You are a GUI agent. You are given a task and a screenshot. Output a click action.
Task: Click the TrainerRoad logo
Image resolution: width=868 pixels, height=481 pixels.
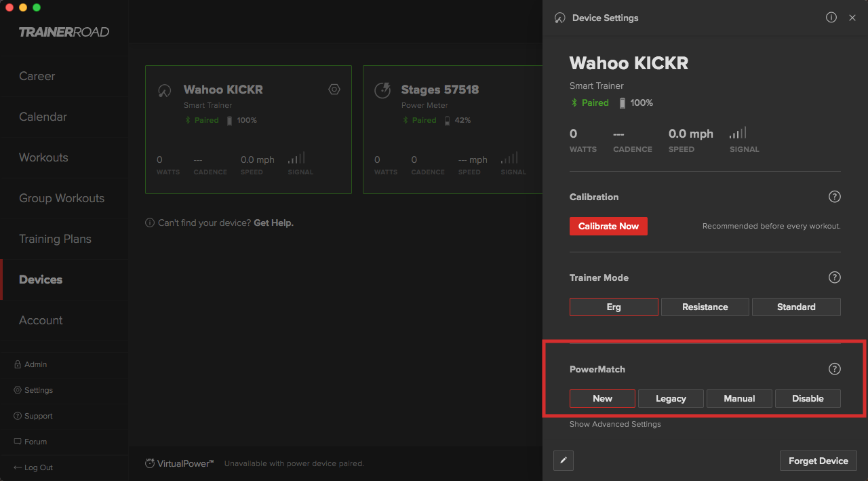coord(64,32)
